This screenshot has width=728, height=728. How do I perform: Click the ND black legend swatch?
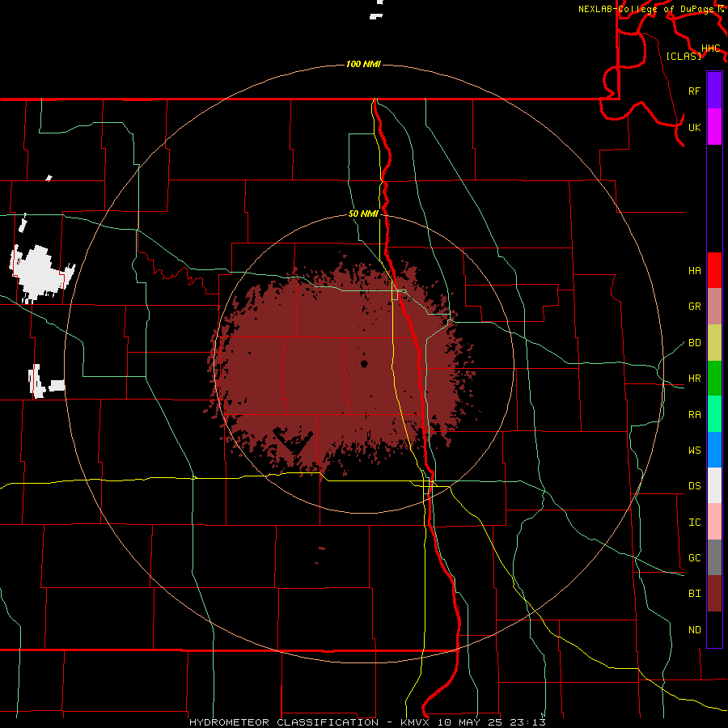point(714,629)
